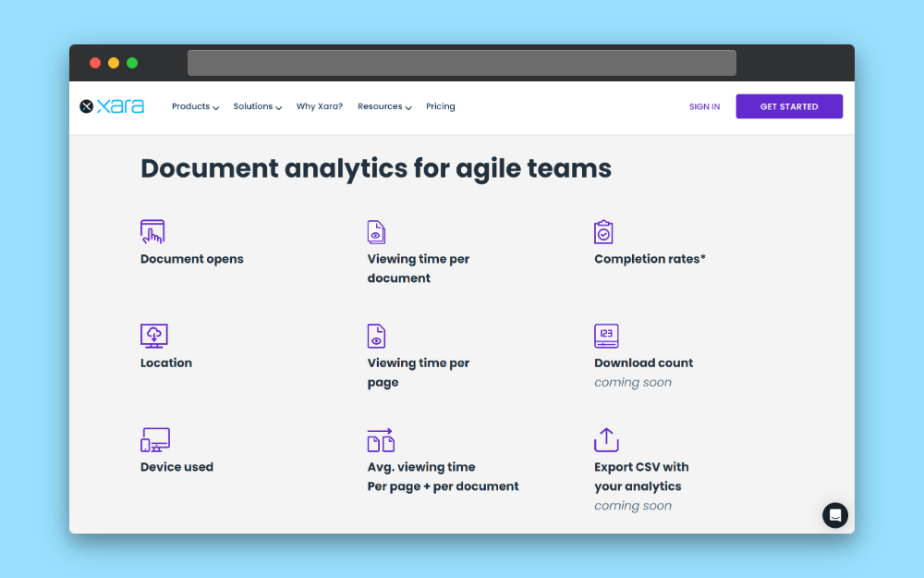The width and height of the screenshot is (924, 578).
Task: Focus the browser address bar
Action: pyautogui.click(x=461, y=63)
